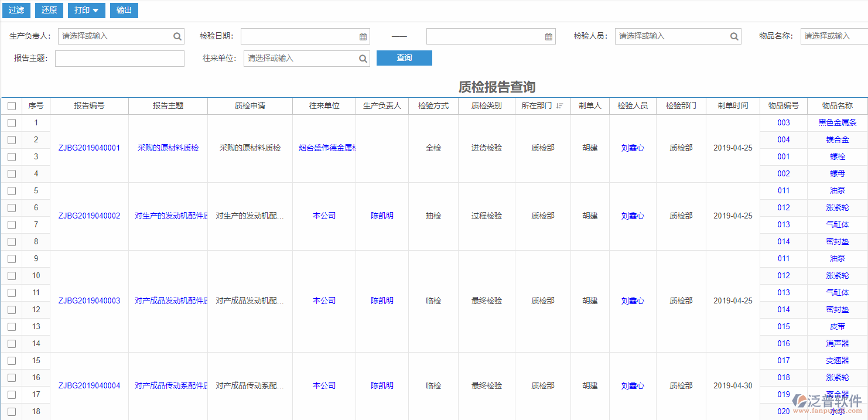Open the calendar icon for the second date field

click(548, 36)
